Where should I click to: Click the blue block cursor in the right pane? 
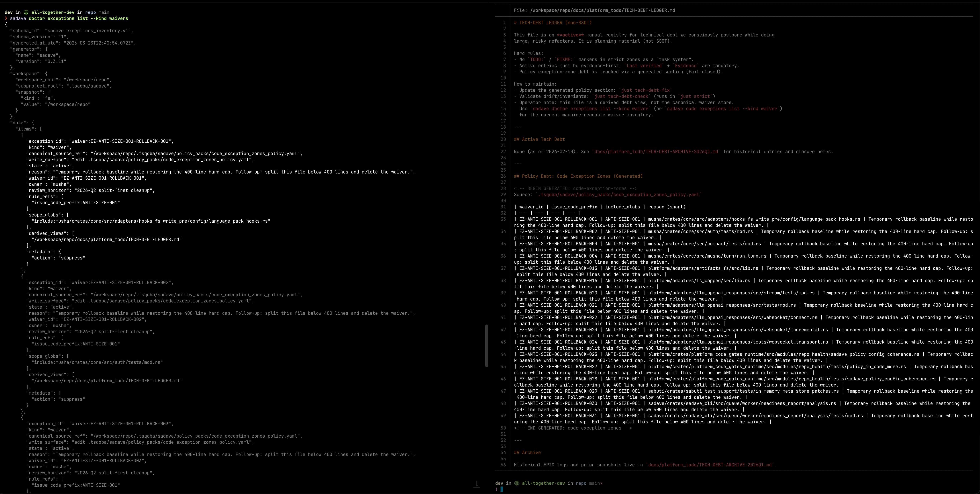pyautogui.click(x=502, y=489)
